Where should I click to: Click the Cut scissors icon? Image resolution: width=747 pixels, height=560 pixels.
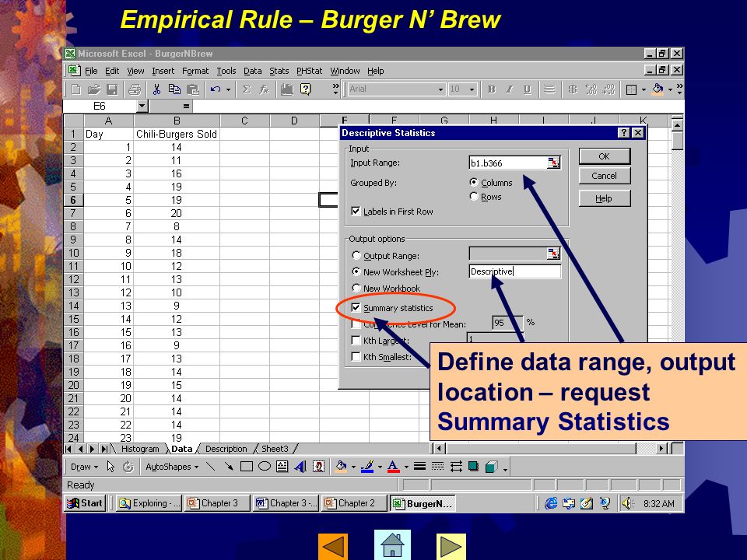[x=156, y=89]
